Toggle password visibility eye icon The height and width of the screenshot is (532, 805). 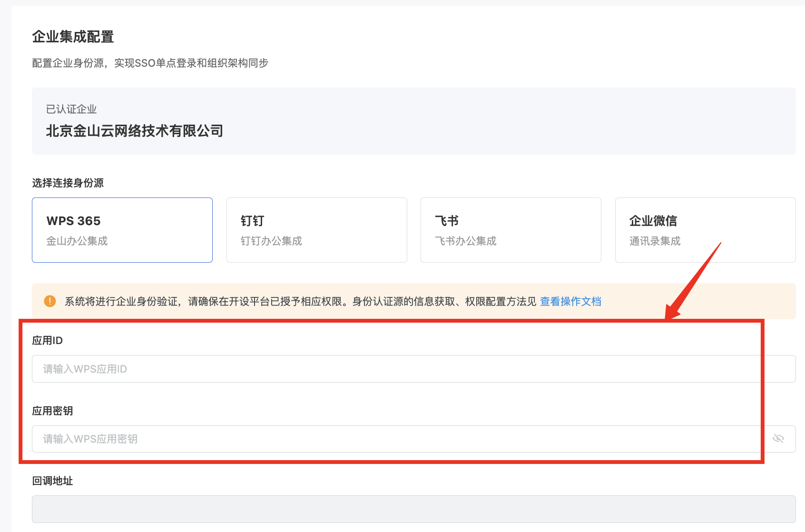tap(778, 439)
